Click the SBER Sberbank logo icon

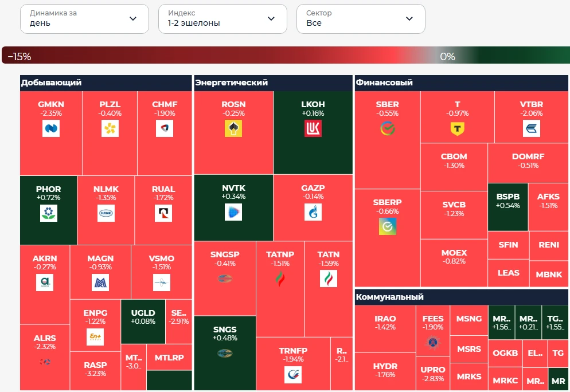click(x=388, y=128)
